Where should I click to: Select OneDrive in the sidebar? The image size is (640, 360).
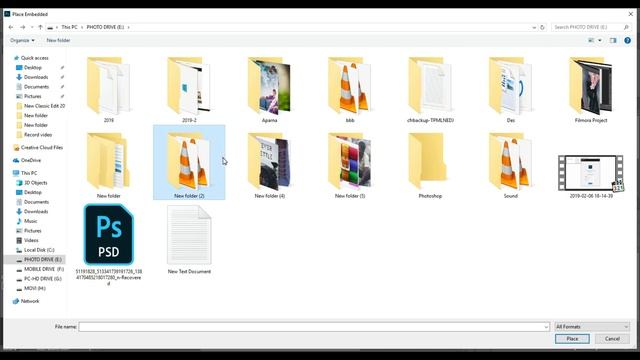click(x=31, y=160)
